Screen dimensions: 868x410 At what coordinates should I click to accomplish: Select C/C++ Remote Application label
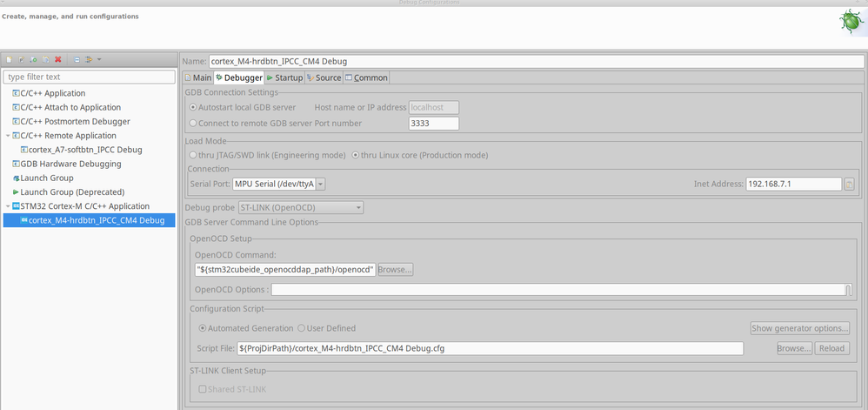69,136
